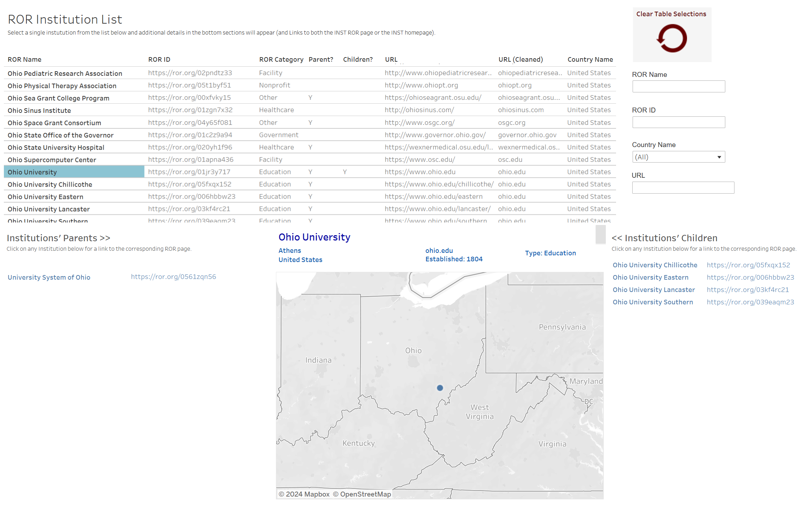
Task: Click the ROR ID input filter field
Action: [679, 124]
